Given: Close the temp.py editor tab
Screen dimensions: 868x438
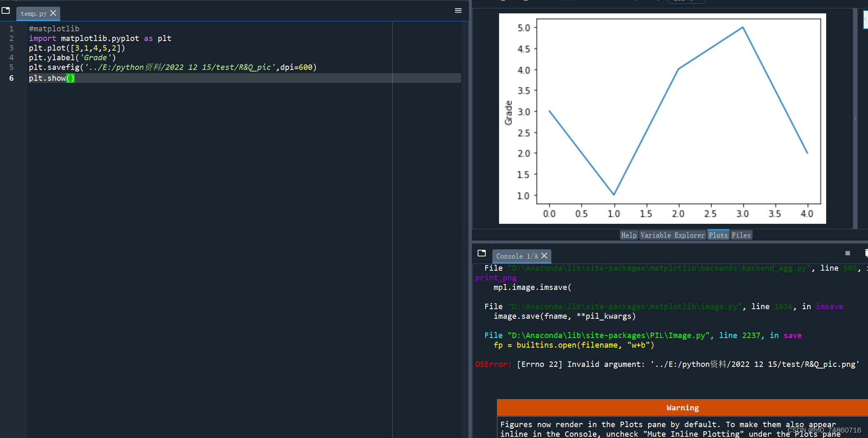Looking at the screenshot, I should (53, 13).
